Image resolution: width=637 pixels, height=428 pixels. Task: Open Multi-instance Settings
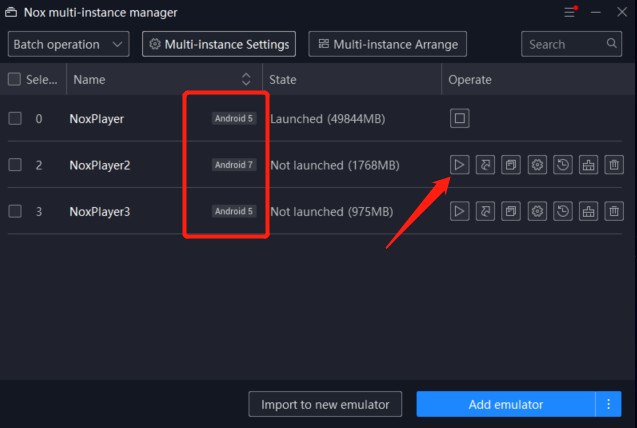218,44
